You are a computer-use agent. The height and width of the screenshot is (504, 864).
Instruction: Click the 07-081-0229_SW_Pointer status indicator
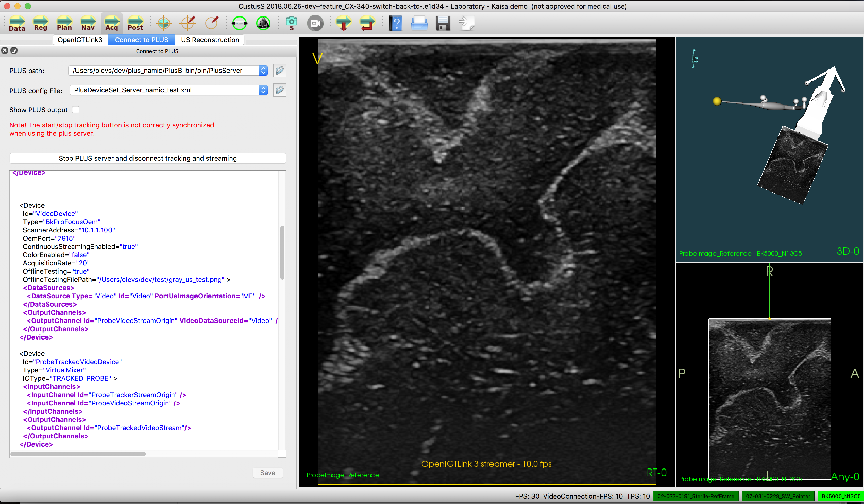778,496
